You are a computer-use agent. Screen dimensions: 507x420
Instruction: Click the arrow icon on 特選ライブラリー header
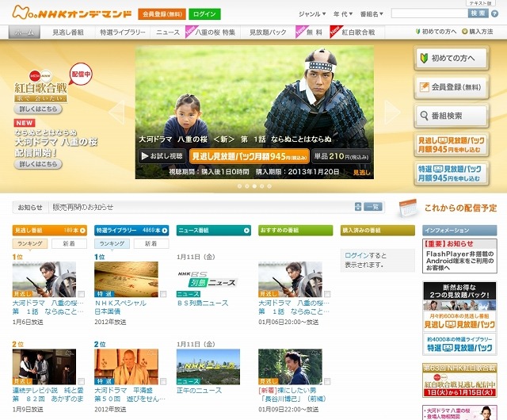pos(165,231)
